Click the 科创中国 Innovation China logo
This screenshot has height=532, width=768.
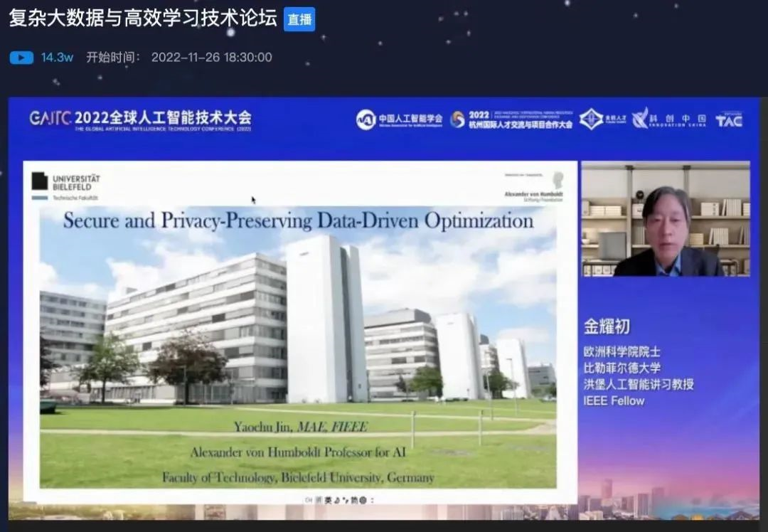(668, 119)
